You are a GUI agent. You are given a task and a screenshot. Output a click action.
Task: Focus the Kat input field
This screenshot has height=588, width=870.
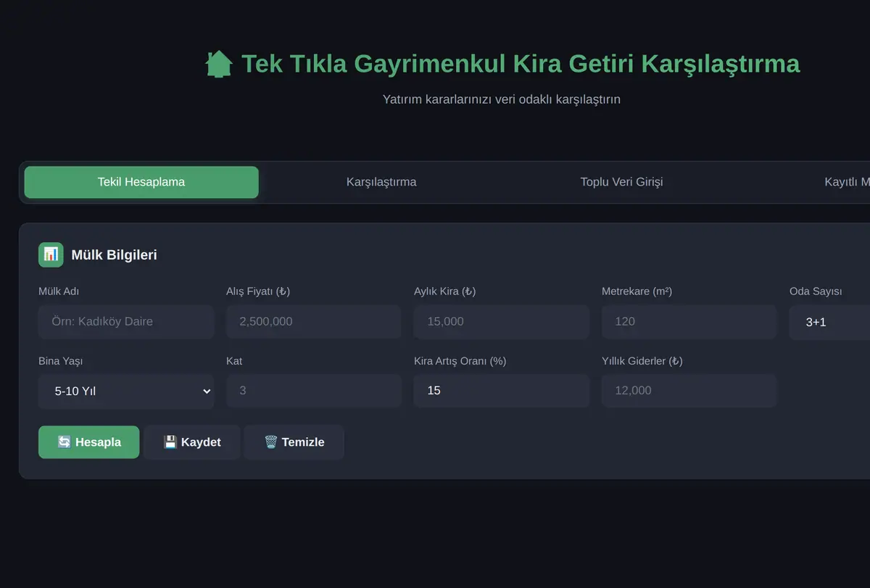coord(314,391)
